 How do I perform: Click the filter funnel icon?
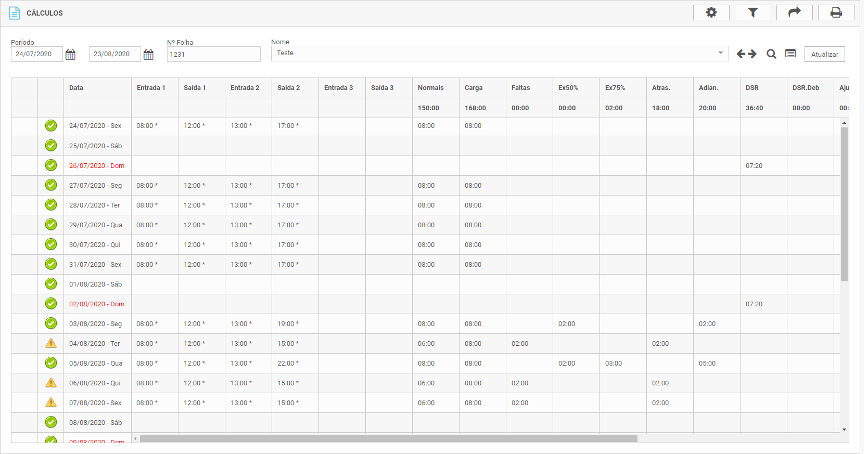click(x=752, y=12)
